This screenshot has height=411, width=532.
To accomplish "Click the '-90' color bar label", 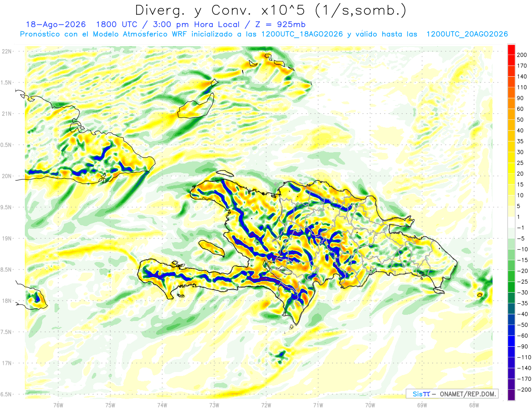I will pyautogui.click(x=522, y=347).
